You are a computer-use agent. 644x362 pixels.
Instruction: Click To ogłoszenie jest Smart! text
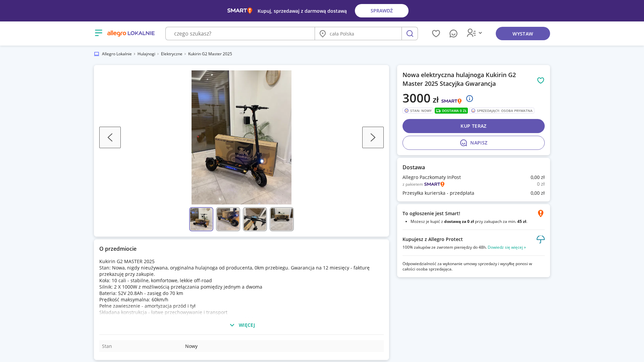click(x=431, y=214)
